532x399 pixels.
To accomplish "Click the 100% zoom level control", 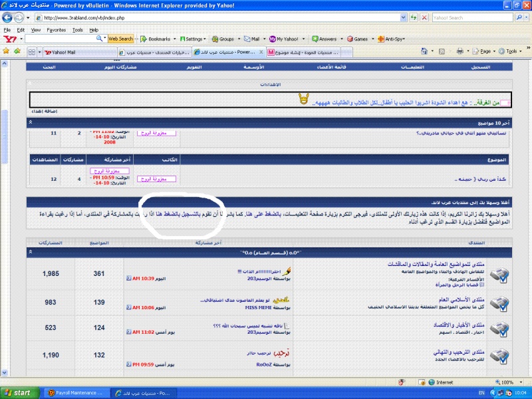I will click(x=509, y=382).
